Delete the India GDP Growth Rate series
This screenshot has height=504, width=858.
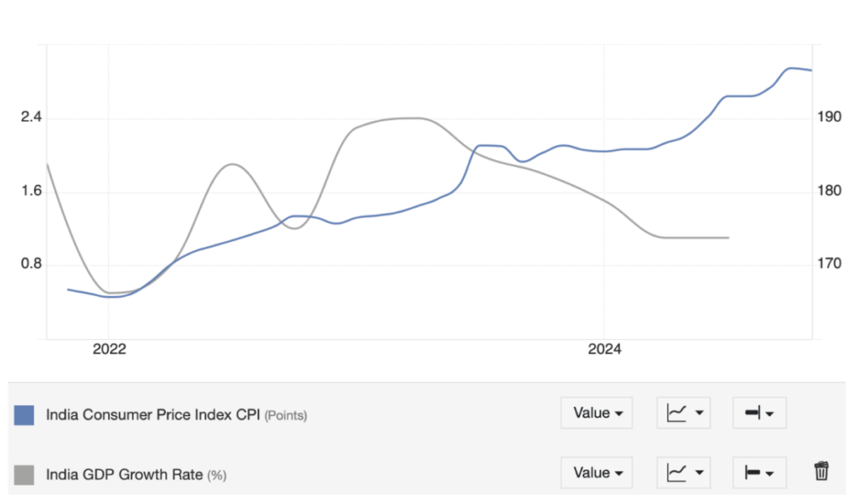click(x=822, y=471)
